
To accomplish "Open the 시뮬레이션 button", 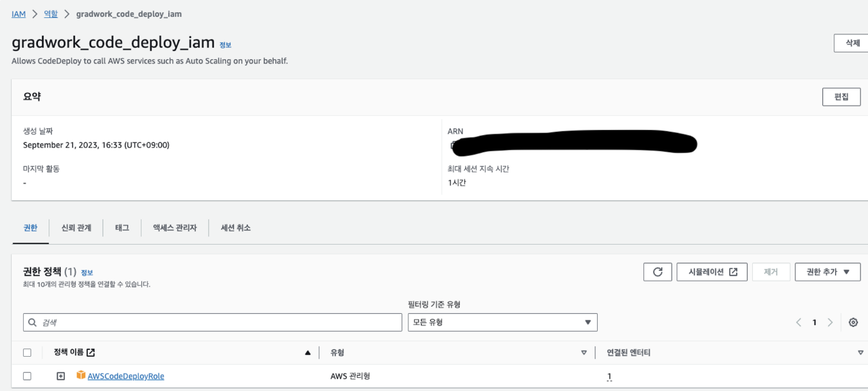I will coord(712,272).
